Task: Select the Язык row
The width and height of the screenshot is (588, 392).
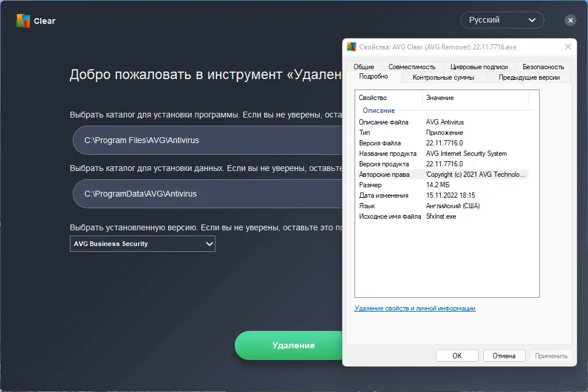Action: pos(442,206)
